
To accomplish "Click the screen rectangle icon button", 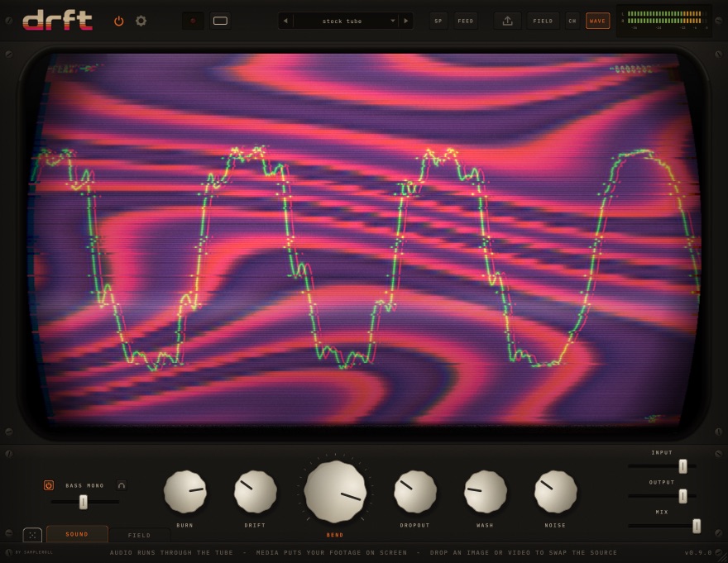I will [x=220, y=21].
